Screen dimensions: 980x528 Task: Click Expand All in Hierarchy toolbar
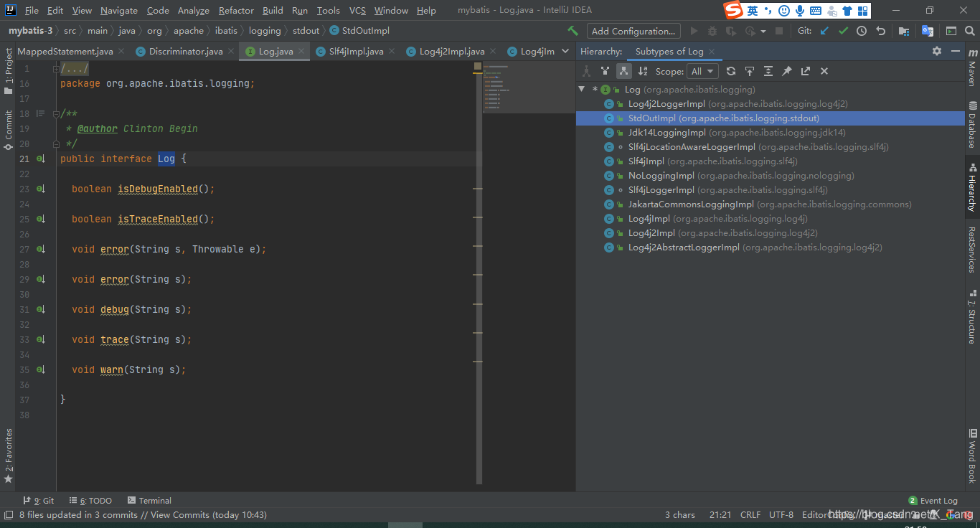click(x=768, y=71)
